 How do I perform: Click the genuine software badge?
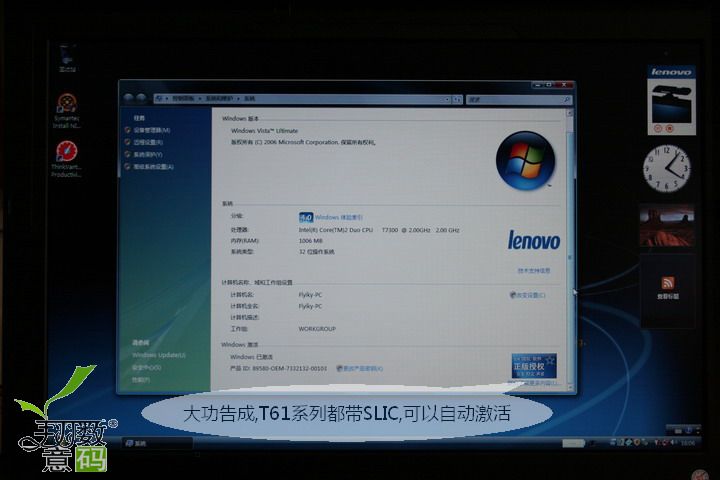pos(534,366)
